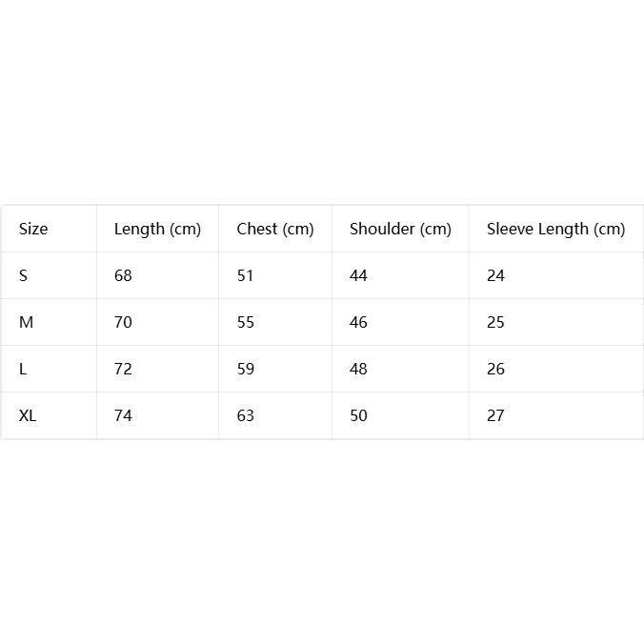Select length value 70 for size M

(123, 322)
